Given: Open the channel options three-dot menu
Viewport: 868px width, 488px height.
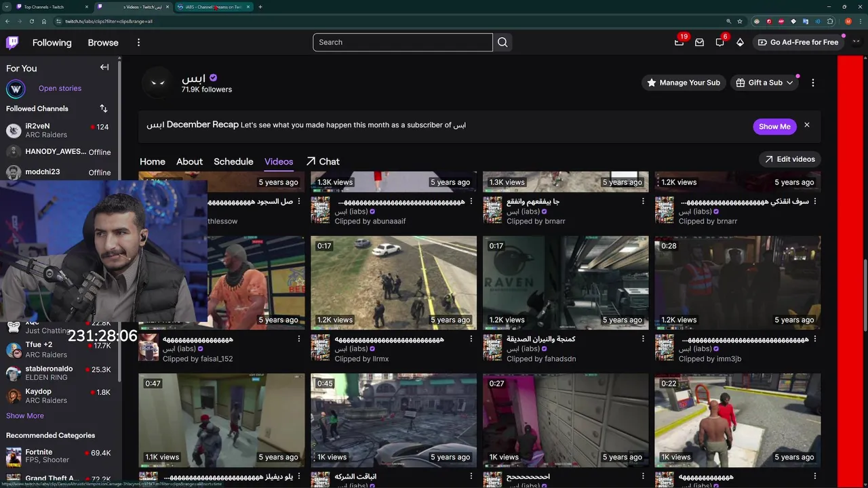Looking at the screenshot, I should point(813,83).
